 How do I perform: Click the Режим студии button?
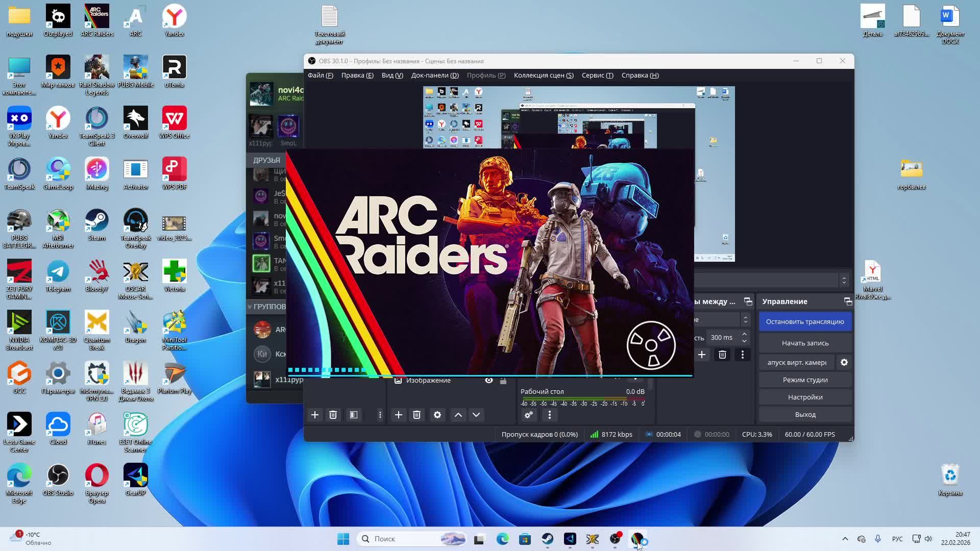coord(805,380)
